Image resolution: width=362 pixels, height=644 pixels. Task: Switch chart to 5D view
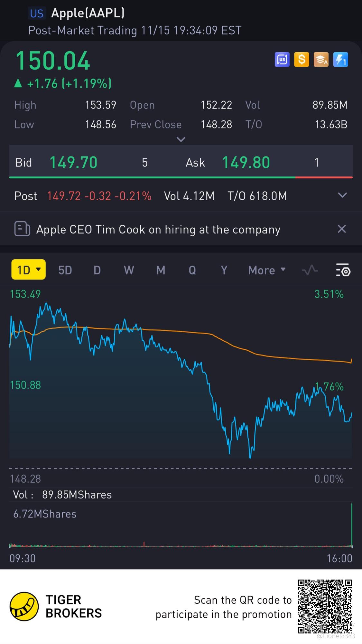pyautogui.click(x=65, y=270)
